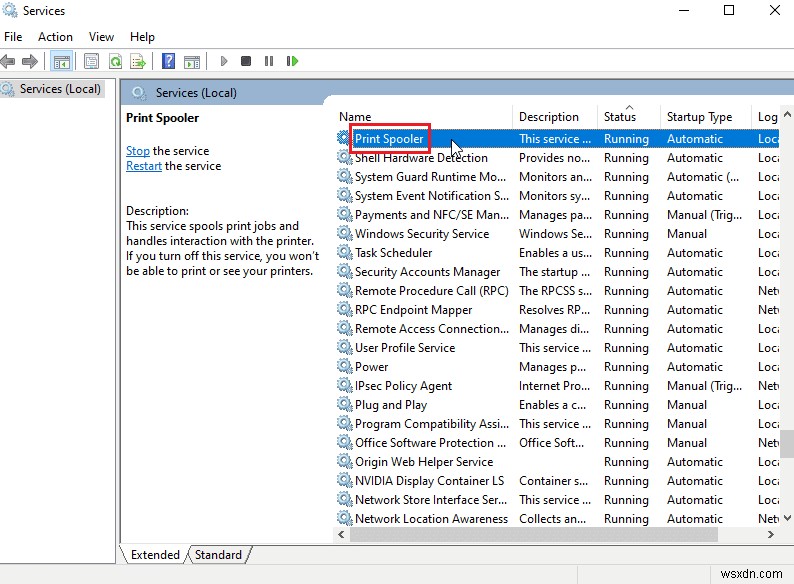The width and height of the screenshot is (794, 584).
Task: Toggle Show/Hide Console Tree icon
Action: (62, 62)
